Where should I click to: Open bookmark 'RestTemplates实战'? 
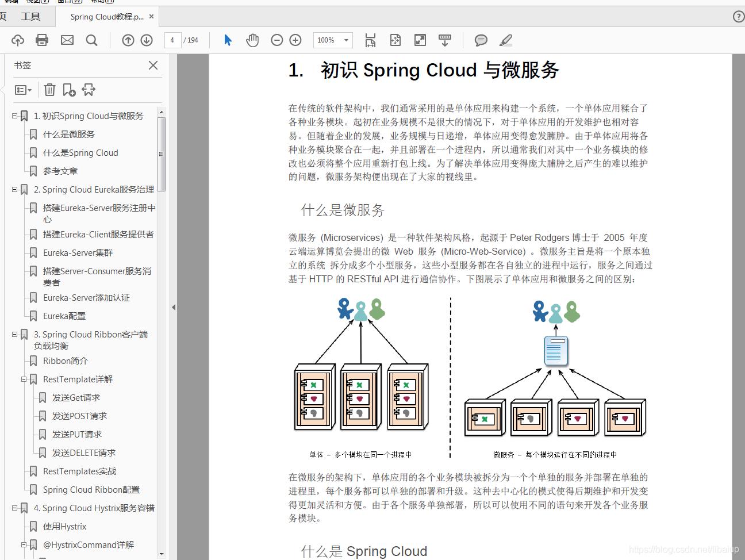click(x=80, y=471)
